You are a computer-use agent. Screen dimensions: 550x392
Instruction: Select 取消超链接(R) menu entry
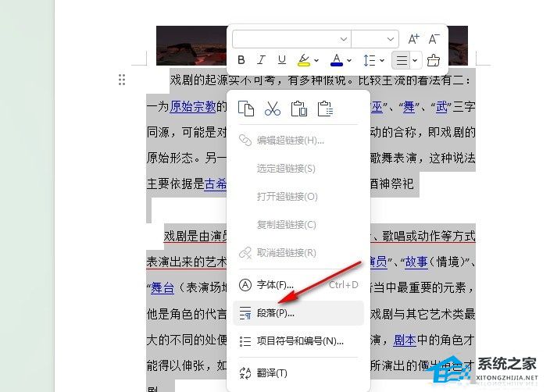tap(298, 253)
